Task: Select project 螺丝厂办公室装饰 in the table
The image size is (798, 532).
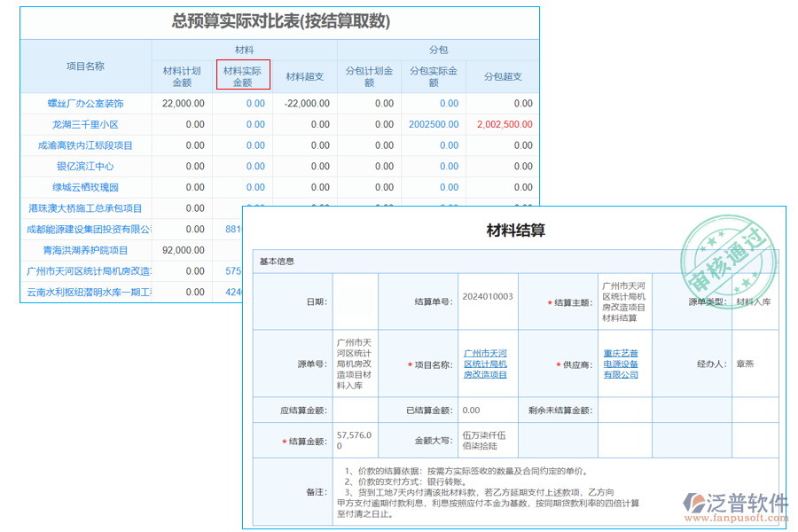Action: tap(86, 103)
